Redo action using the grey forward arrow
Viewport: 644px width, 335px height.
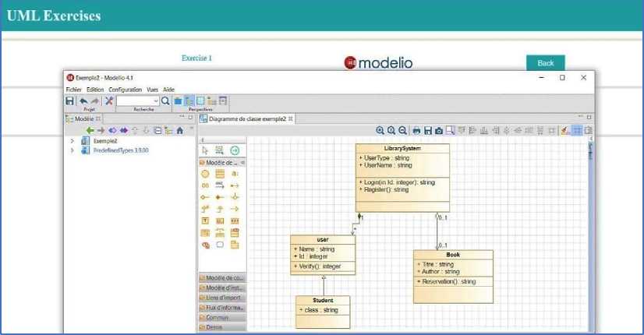point(95,100)
